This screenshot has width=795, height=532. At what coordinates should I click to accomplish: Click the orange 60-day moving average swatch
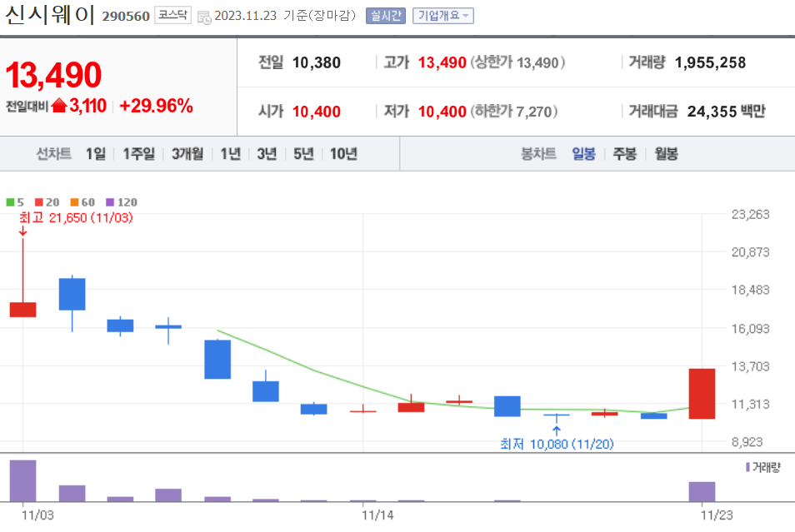[x=74, y=202]
